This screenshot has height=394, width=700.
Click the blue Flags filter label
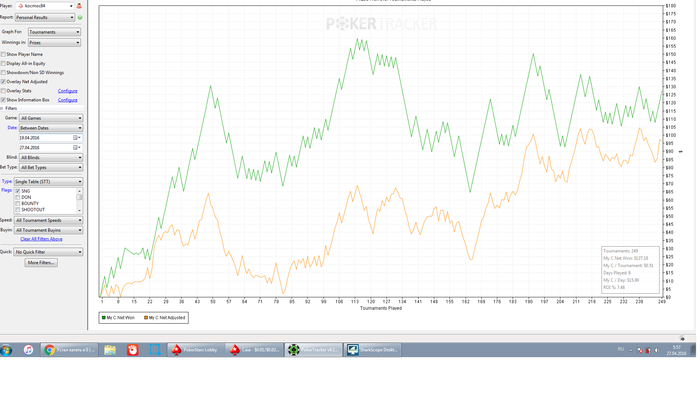(x=6, y=190)
